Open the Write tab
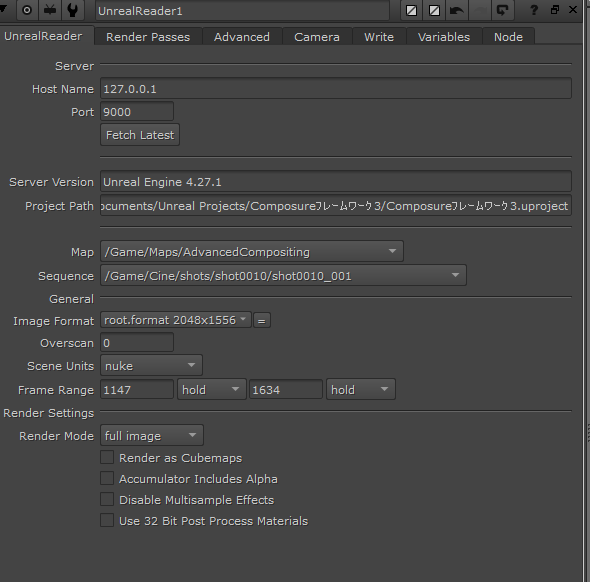590x582 pixels. coord(379,37)
